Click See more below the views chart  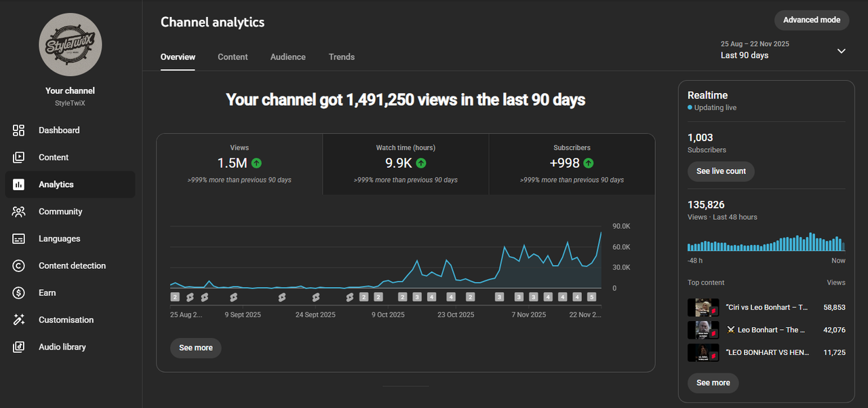196,348
